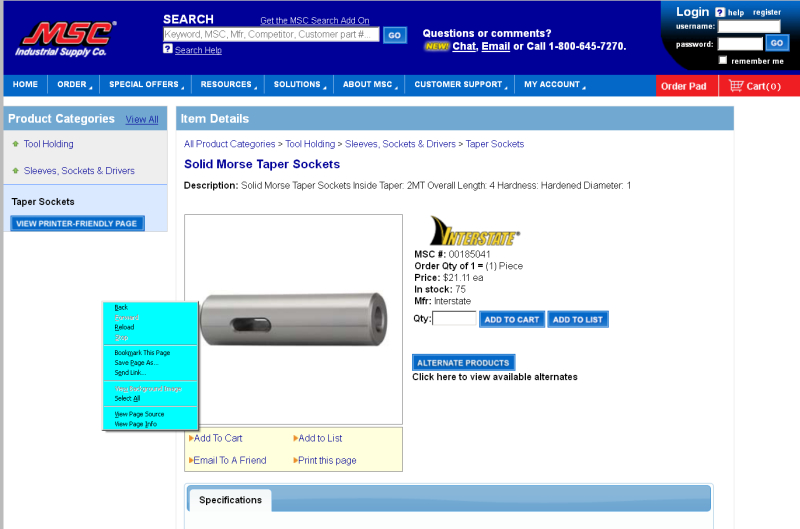800x529 pixels.
Task: Expand the SPECIAL OFFERS navigation menu
Action: pos(146,85)
